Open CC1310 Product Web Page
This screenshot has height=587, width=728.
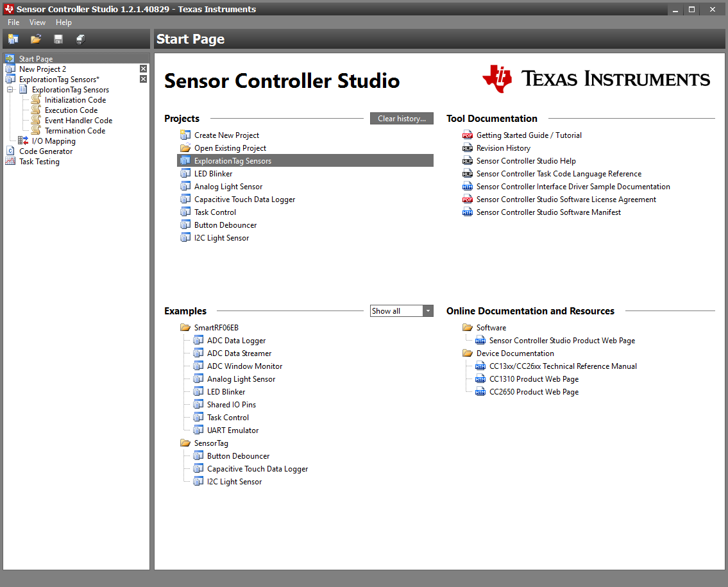click(534, 379)
